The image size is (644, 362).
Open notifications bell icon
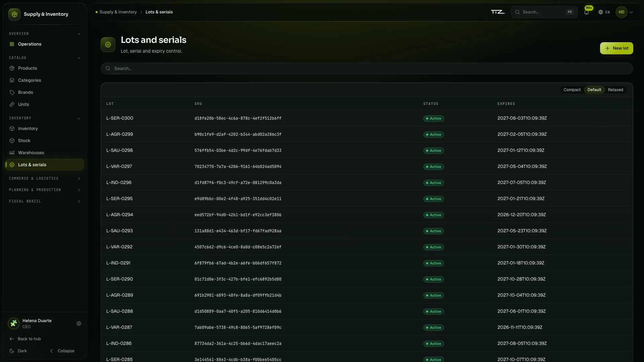point(586,12)
